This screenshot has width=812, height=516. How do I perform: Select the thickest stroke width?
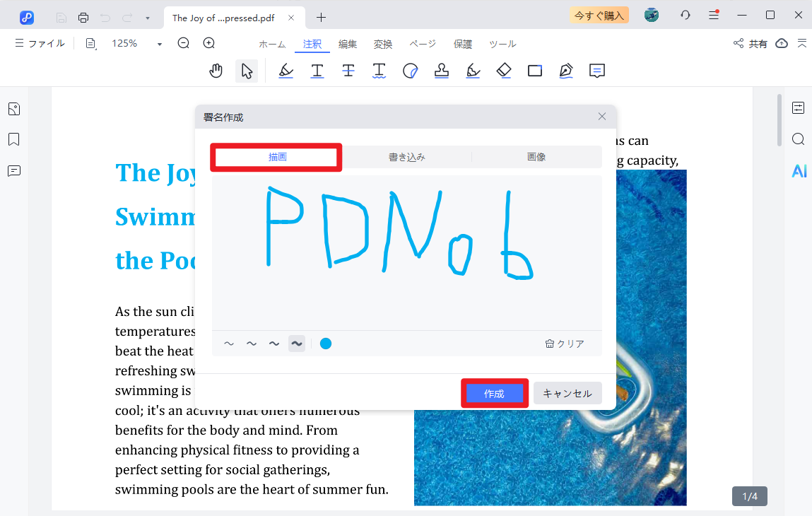pyautogui.click(x=297, y=344)
